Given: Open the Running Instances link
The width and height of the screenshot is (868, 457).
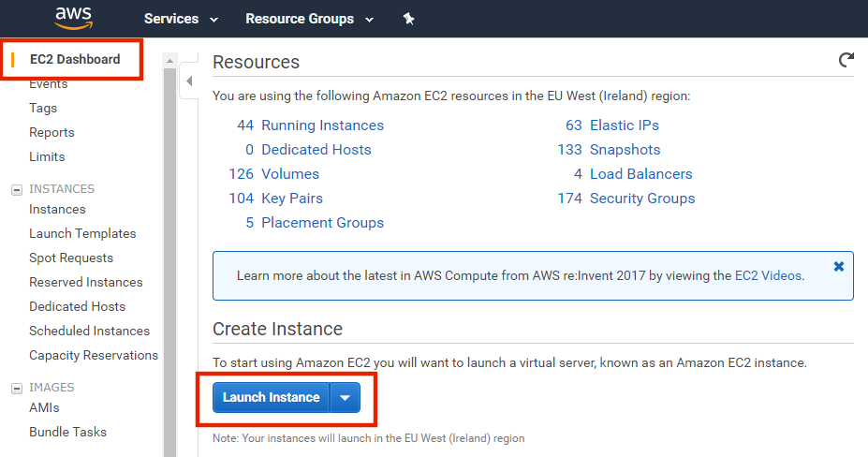Looking at the screenshot, I should pos(322,125).
